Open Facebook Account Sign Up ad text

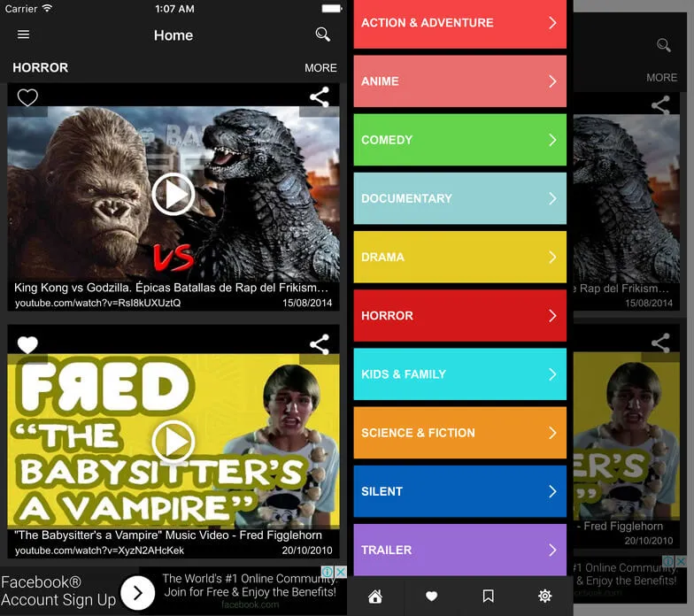tap(58, 591)
